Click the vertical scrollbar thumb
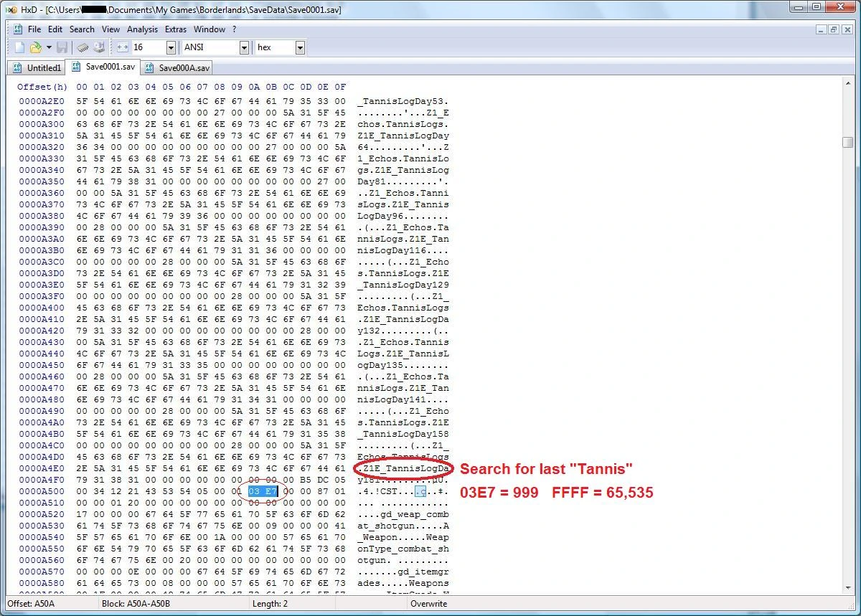The width and height of the screenshot is (861, 616). point(847,142)
